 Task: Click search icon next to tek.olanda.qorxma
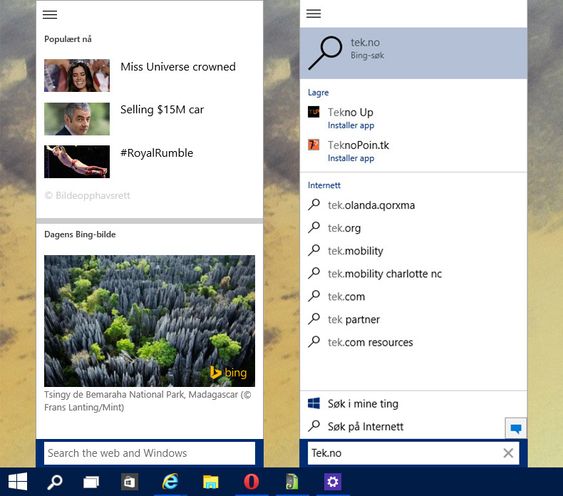[314, 205]
